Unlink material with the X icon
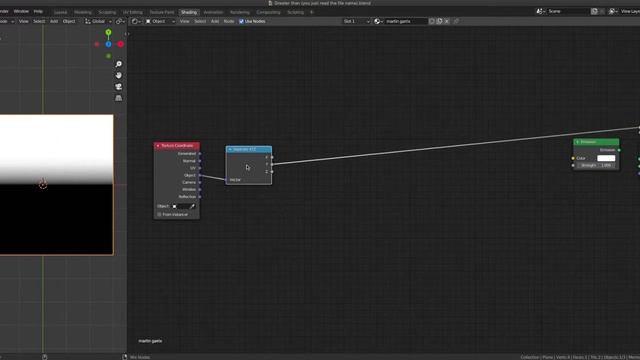Image resolution: width=640 pixels, height=360 pixels. pyautogui.click(x=447, y=21)
